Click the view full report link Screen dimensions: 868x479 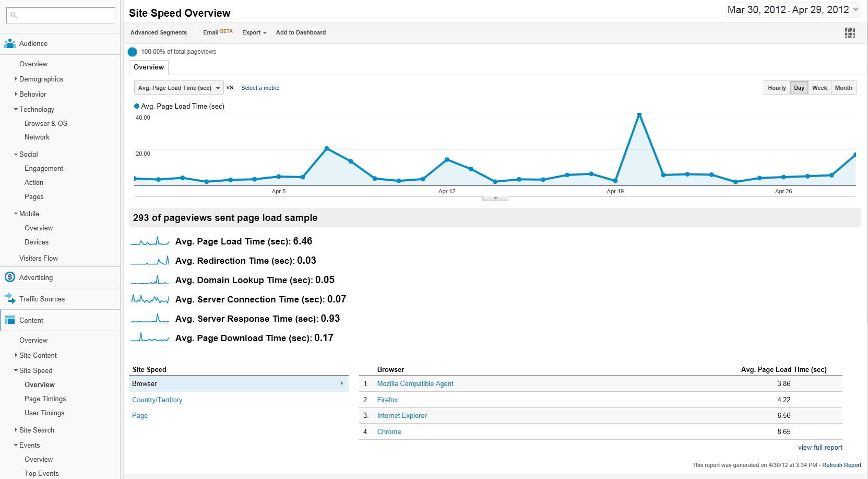[820, 447]
